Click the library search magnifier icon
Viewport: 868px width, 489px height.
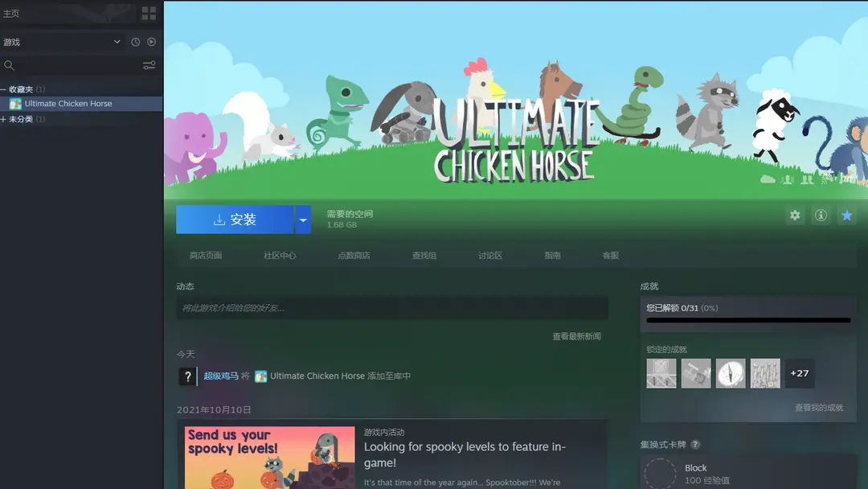[x=9, y=65]
